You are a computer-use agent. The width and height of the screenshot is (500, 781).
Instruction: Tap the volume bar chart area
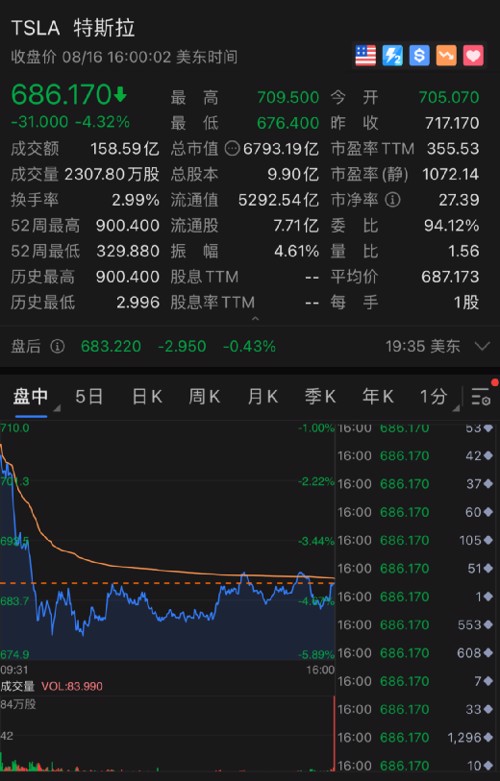[x=167, y=734]
